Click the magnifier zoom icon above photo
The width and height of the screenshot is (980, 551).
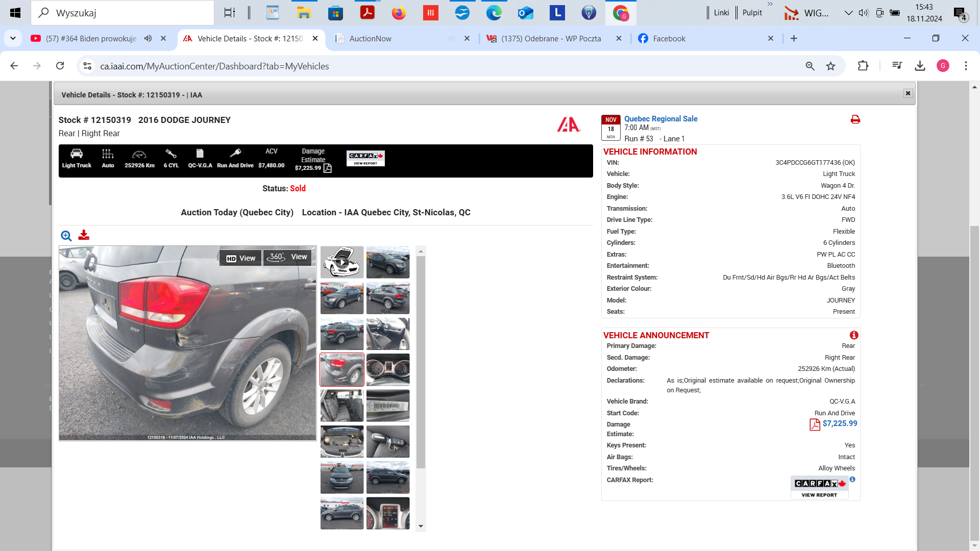[66, 236]
